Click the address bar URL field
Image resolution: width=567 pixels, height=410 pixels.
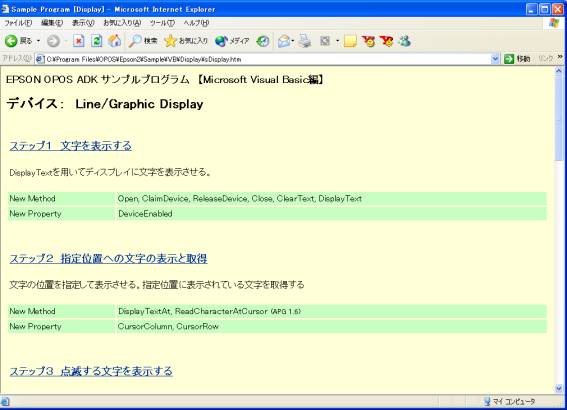tap(268, 59)
